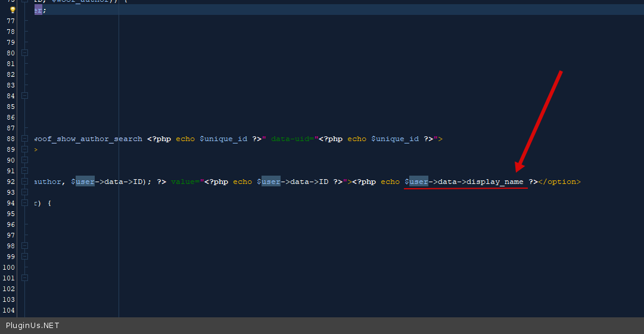Toggle the fold icon on line 99
The height and width of the screenshot is (334, 644).
pyautogui.click(x=24, y=257)
